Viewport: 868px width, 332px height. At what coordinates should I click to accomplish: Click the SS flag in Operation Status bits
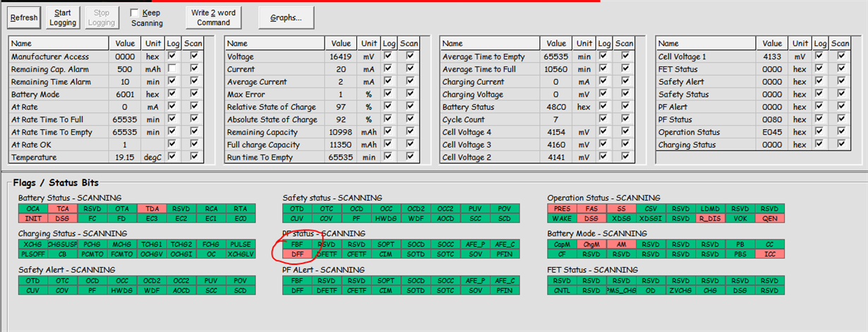621,209
